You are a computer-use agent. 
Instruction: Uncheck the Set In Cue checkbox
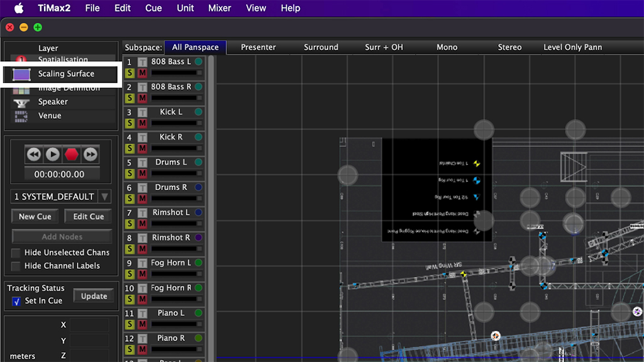[16, 302]
